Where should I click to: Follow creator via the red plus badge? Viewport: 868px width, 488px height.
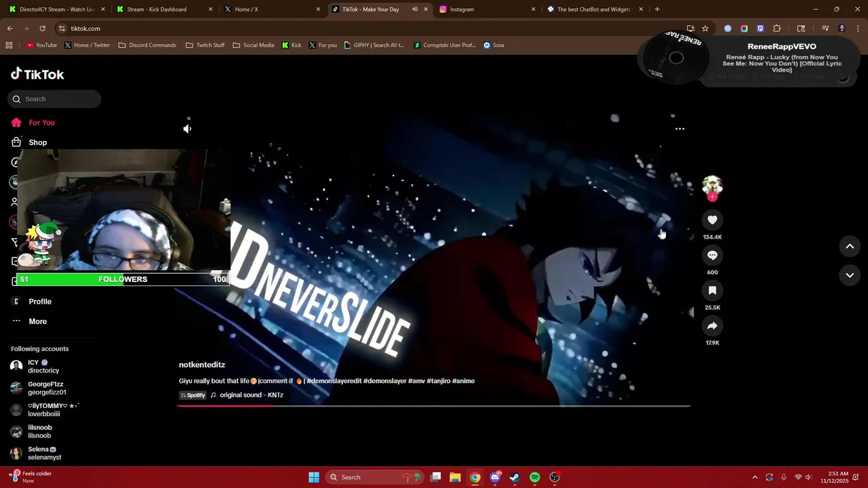coord(712,197)
